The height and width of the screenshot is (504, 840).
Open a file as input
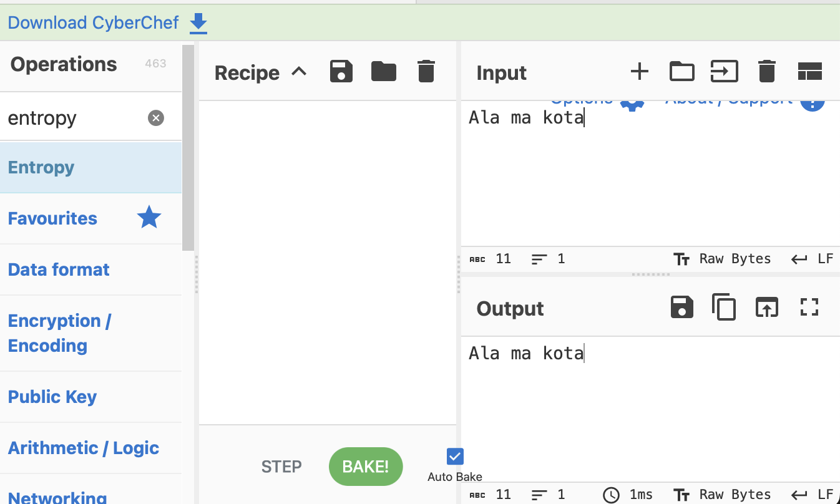(x=724, y=72)
